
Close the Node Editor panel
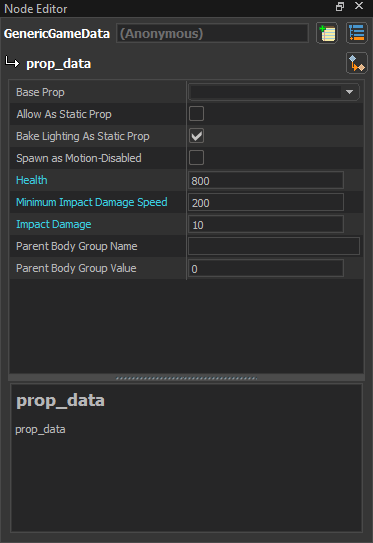tap(359, 6)
